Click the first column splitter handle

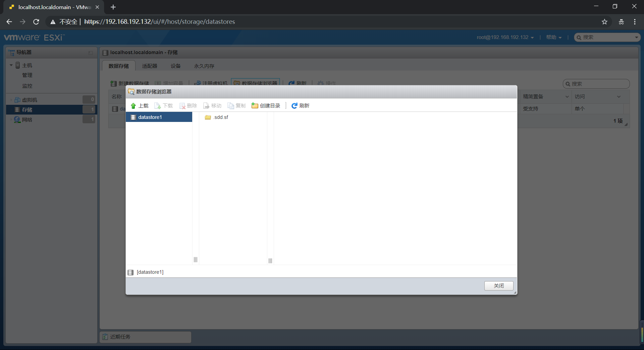[196, 260]
